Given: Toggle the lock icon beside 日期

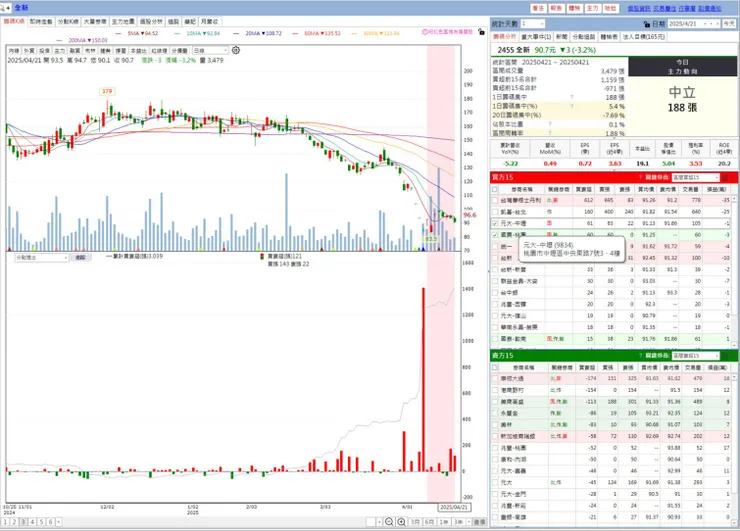Looking at the screenshot, I should (x=647, y=24).
